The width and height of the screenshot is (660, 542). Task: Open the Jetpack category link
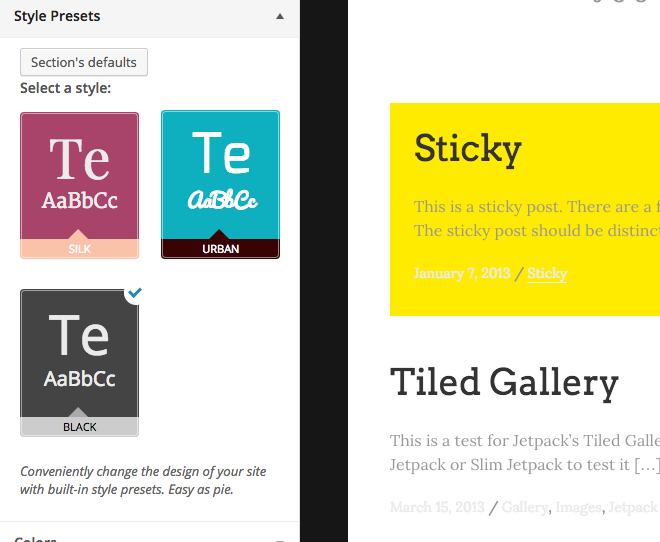pyautogui.click(x=633, y=507)
